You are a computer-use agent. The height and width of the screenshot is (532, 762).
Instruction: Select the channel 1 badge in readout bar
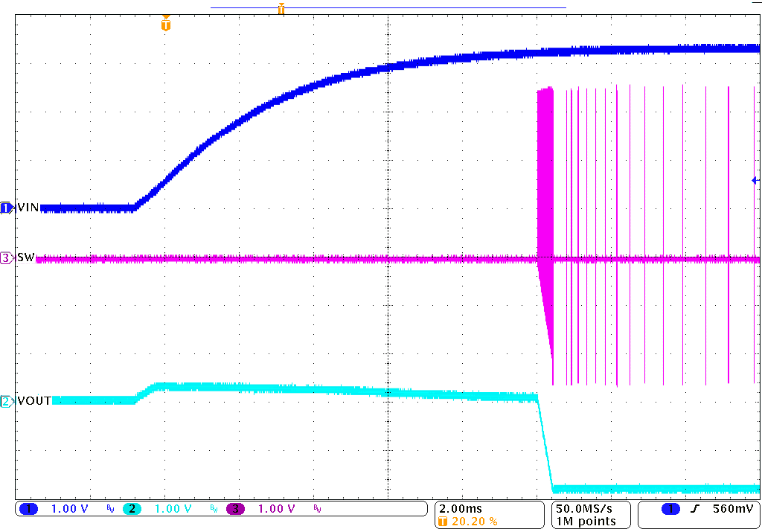[29, 509]
